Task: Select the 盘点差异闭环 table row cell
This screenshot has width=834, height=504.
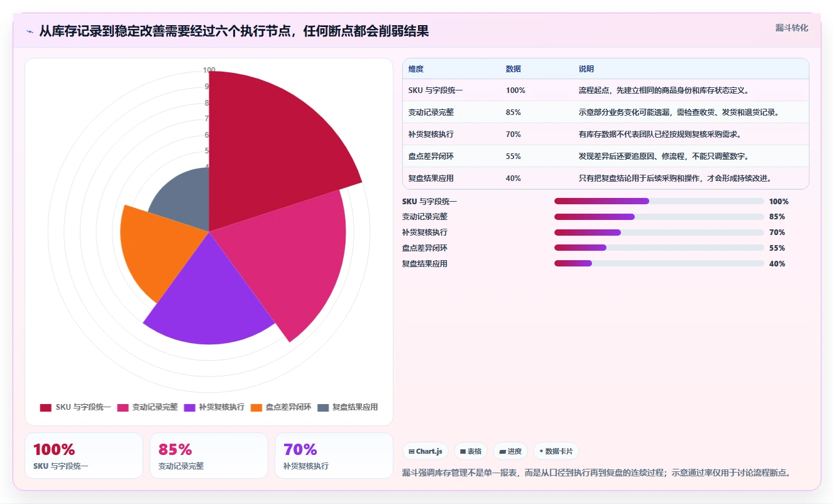Action: [431, 156]
